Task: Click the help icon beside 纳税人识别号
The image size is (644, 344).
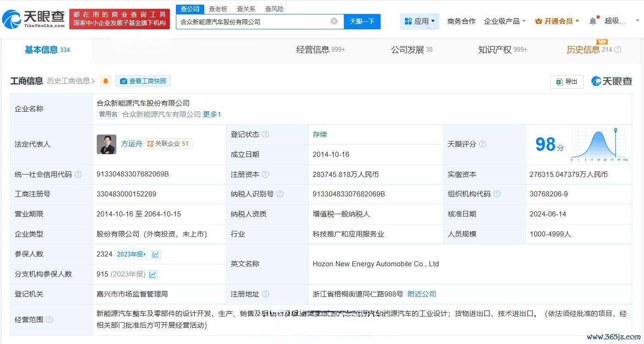Action: point(280,194)
